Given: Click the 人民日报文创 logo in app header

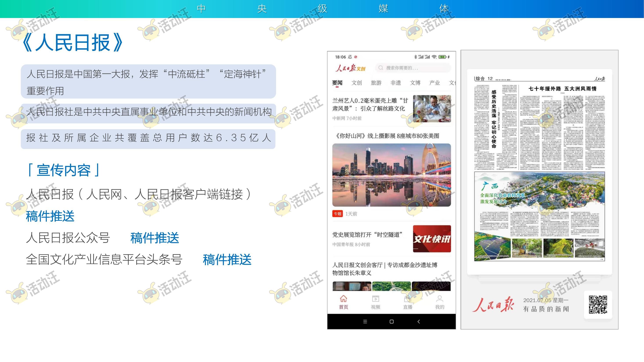Looking at the screenshot, I should 350,68.
